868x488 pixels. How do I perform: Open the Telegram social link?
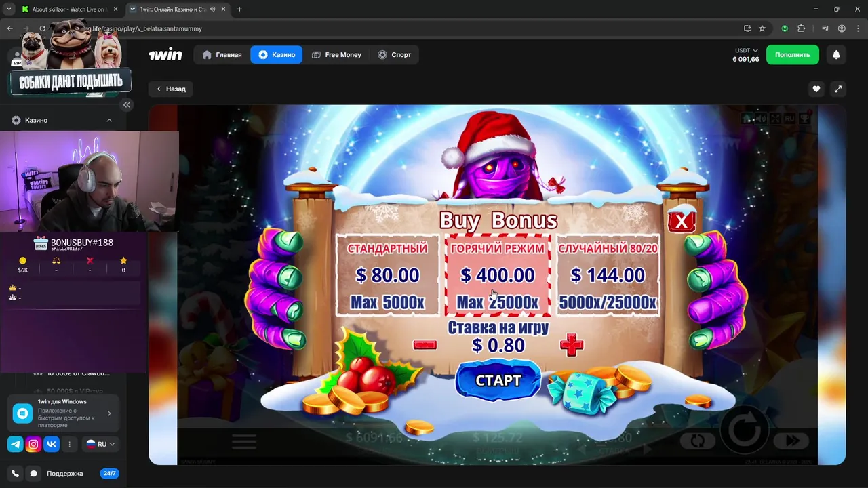tap(15, 444)
